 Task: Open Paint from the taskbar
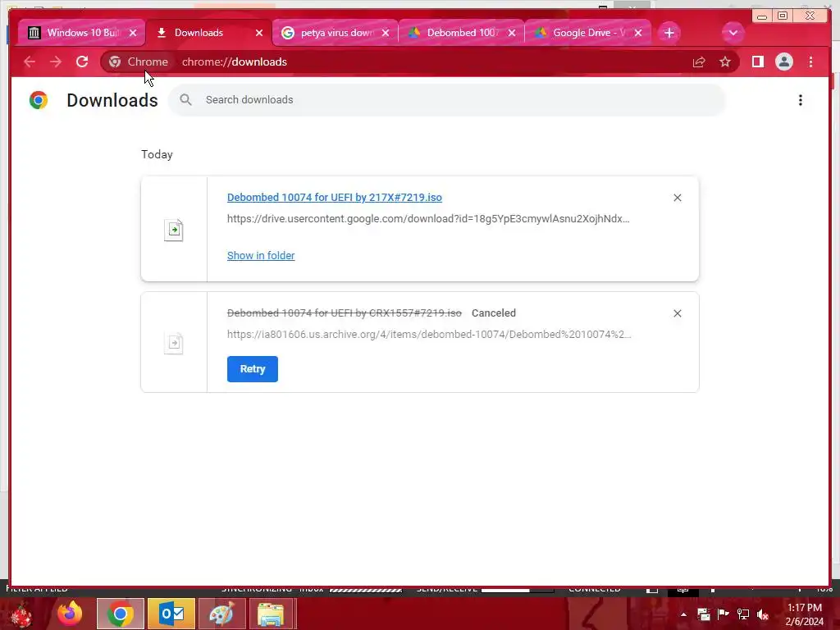coord(221,614)
